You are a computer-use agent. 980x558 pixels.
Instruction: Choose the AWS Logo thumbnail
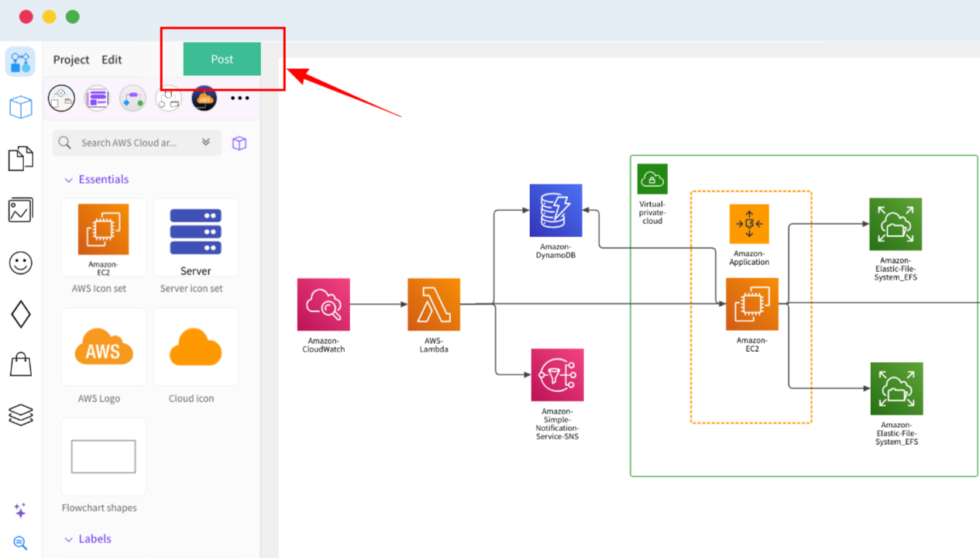click(x=104, y=347)
